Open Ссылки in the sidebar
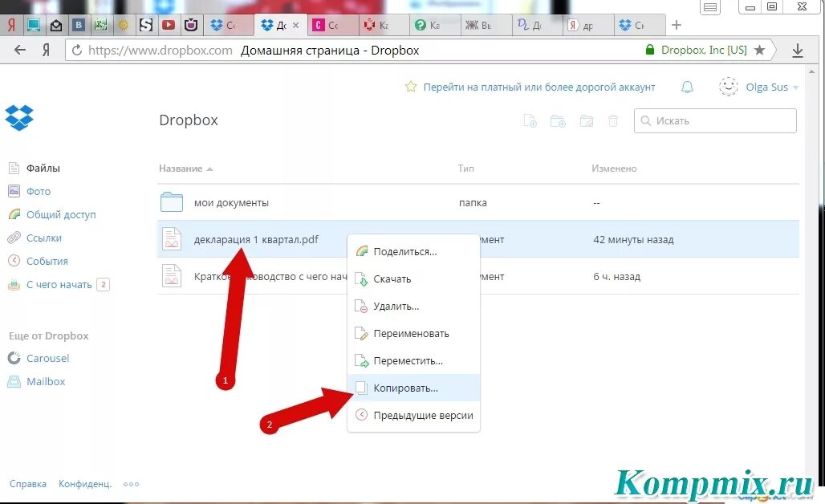The width and height of the screenshot is (825, 504). tap(43, 238)
